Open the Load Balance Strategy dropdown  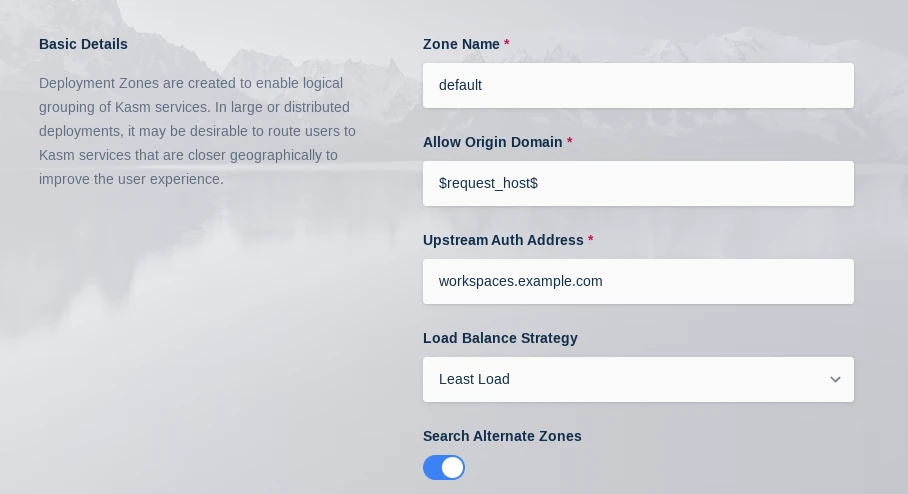click(638, 379)
